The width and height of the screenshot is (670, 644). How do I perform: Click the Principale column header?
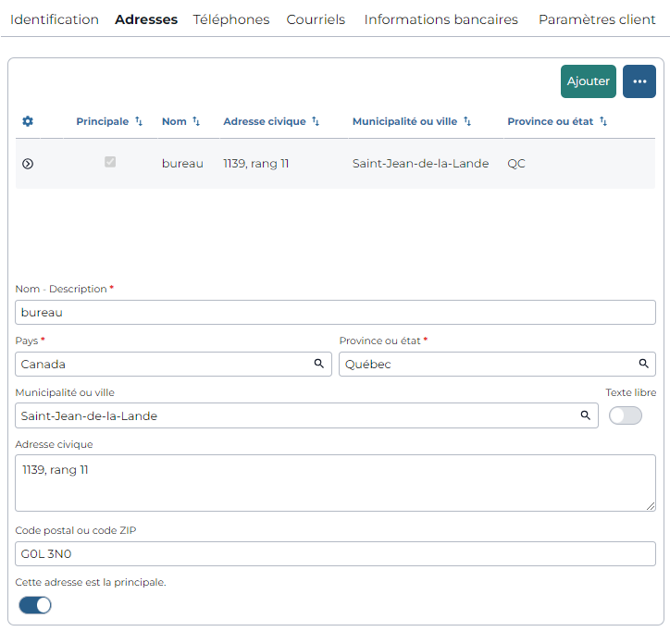click(103, 121)
